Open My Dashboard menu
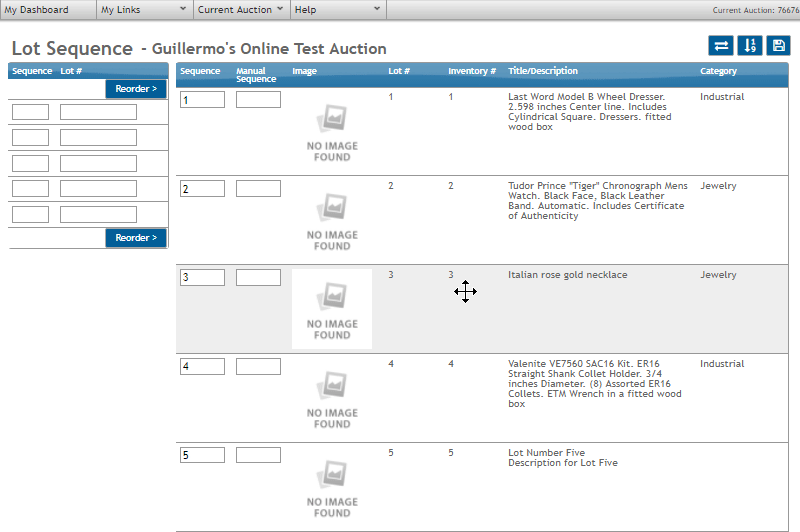 tap(48, 10)
